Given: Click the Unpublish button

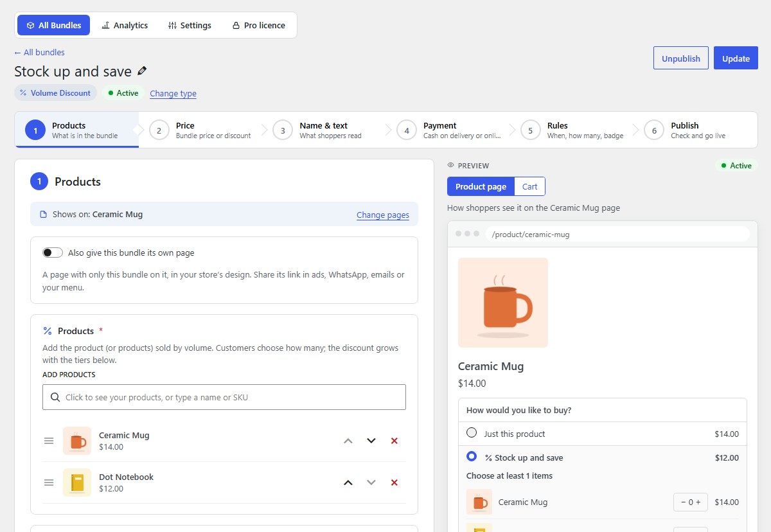Looking at the screenshot, I should coord(681,58).
